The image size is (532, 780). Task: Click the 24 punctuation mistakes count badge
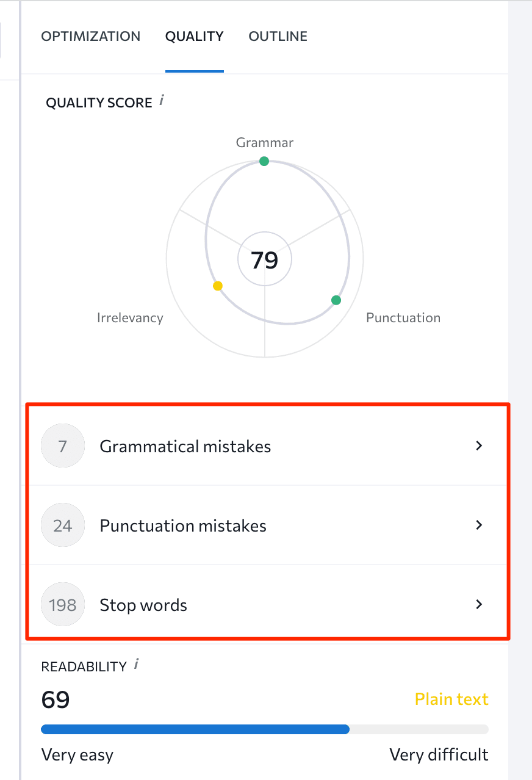62,525
